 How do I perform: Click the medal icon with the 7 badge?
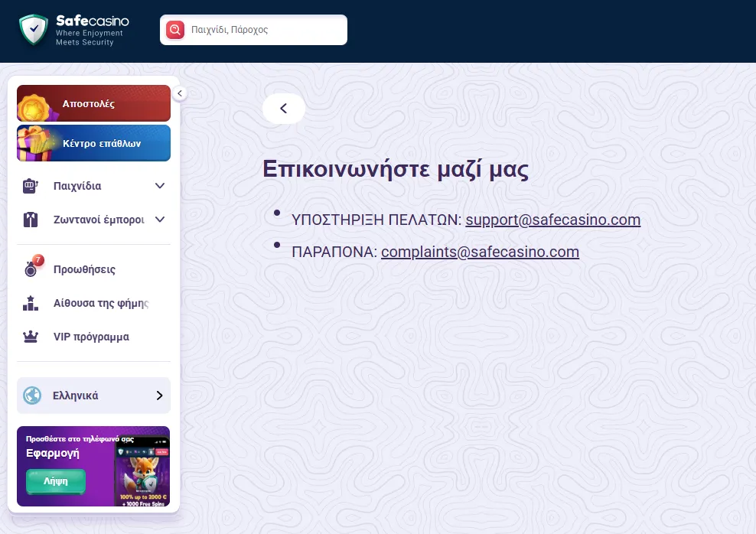tap(31, 269)
